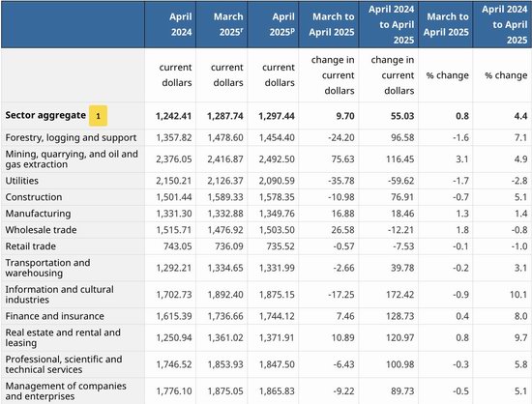The image size is (532, 404).
Task: Select the Management of companies value 1,776.10
Action: coord(174,391)
